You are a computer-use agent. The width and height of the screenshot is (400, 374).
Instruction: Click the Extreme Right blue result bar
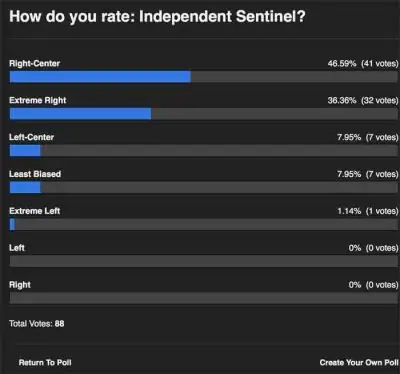point(80,114)
